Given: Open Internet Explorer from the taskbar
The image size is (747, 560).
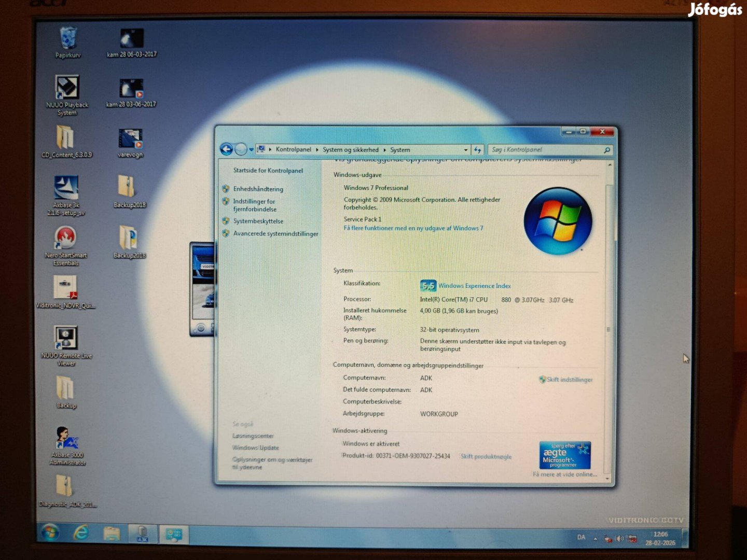Looking at the screenshot, I should (81, 533).
